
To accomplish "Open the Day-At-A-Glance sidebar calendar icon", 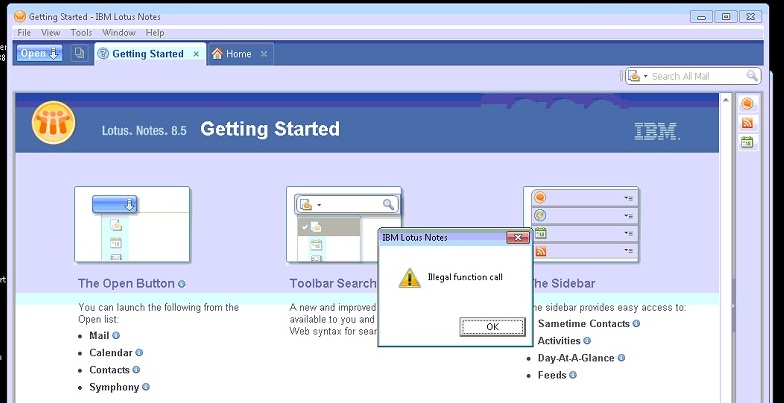I will [x=747, y=143].
